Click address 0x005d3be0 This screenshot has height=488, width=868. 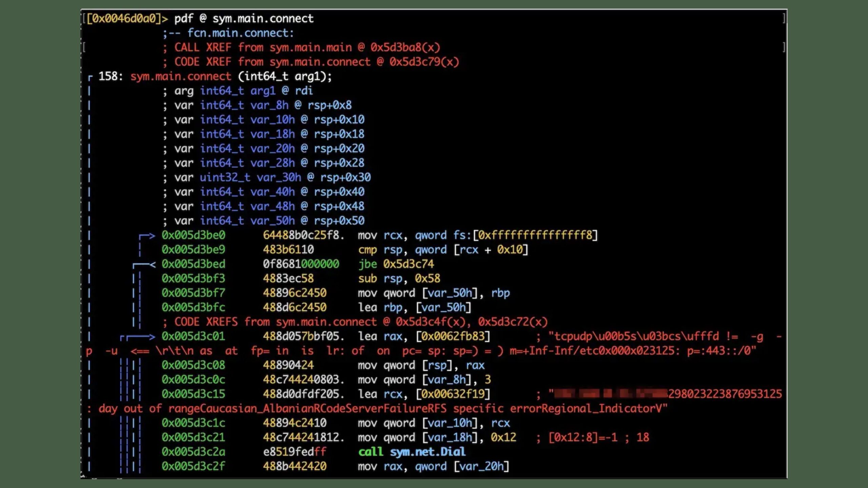(x=193, y=235)
